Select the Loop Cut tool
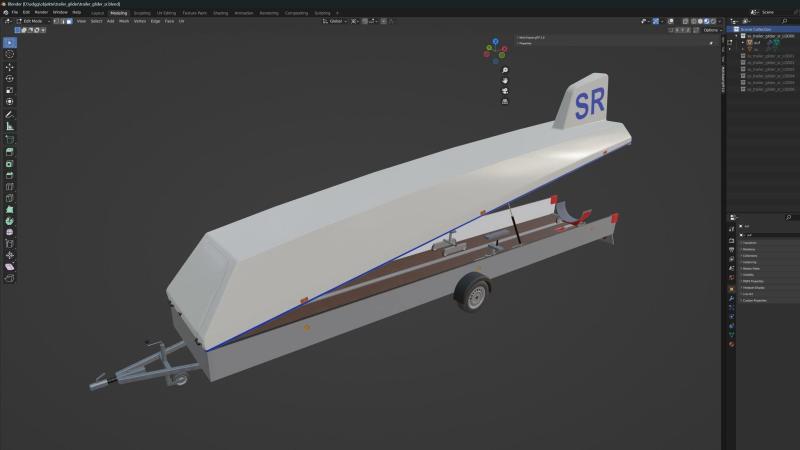Image resolution: width=800 pixels, height=450 pixels. point(10,187)
